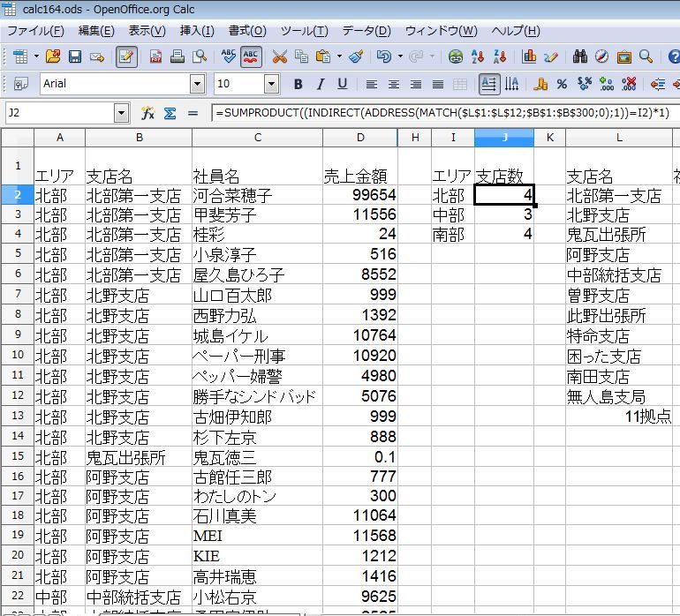
Task: Toggle Italic formatting
Action: pyautogui.click(x=320, y=85)
